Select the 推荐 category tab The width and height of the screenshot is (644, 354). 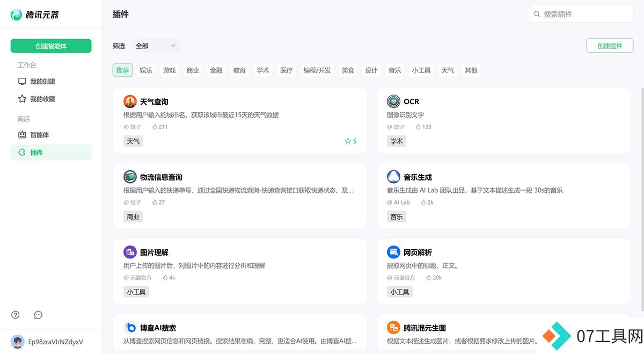pos(122,70)
